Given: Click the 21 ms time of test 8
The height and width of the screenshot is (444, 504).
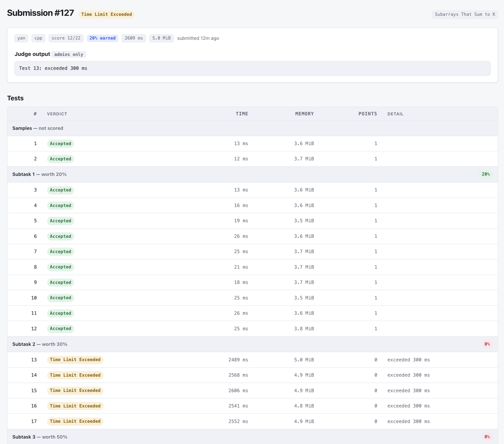Looking at the screenshot, I should tap(241, 267).
